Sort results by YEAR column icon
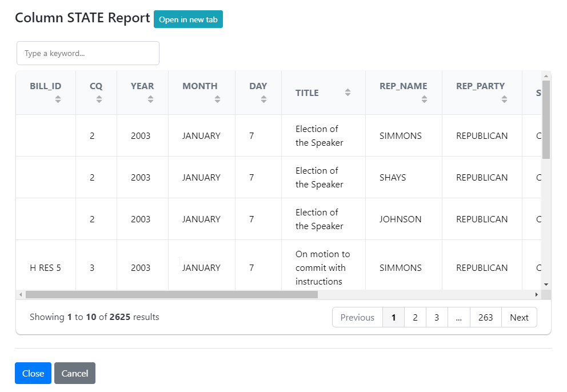 point(150,99)
